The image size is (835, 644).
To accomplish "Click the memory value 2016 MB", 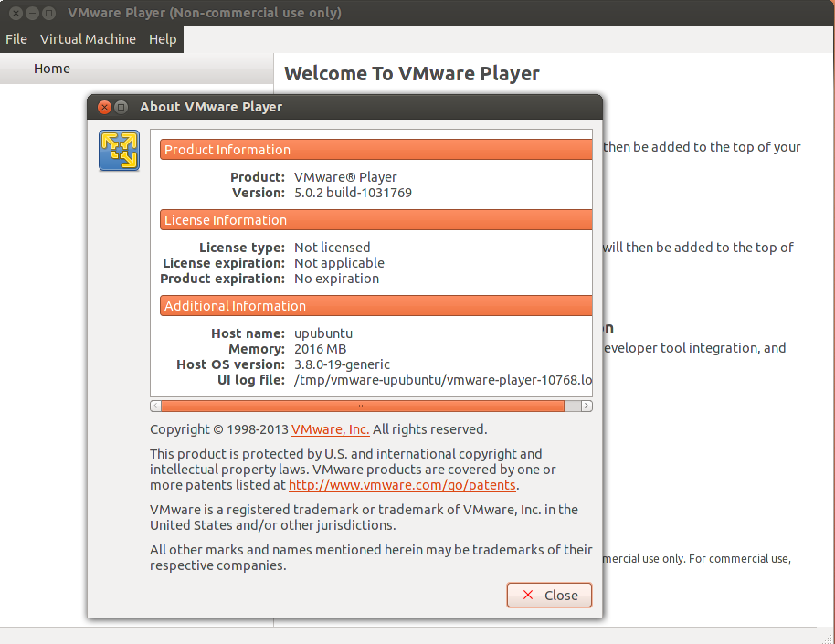I will tap(320, 349).
